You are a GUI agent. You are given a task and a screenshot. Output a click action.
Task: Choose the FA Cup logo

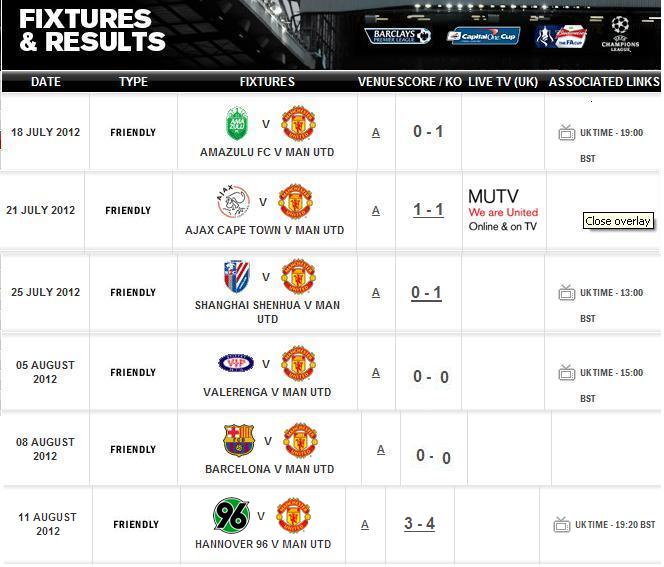[x=561, y=37]
